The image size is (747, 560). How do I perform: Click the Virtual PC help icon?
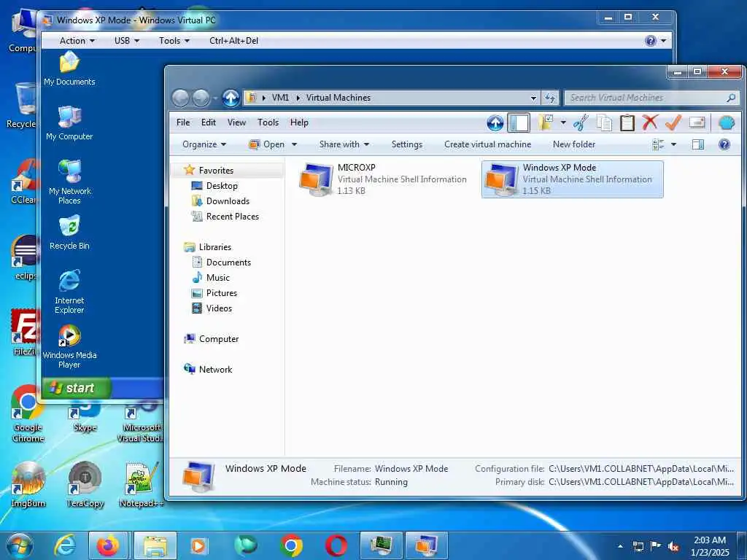pyautogui.click(x=651, y=41)
